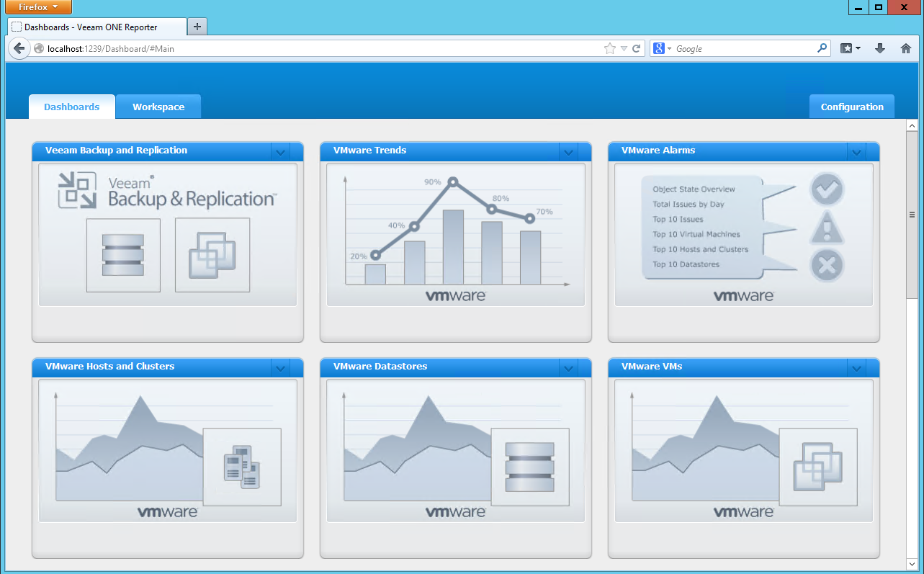This screenshot has width=924, height=574.
Task: Click the overlapping windows icon in Backup card
Action: coord(212,255)
